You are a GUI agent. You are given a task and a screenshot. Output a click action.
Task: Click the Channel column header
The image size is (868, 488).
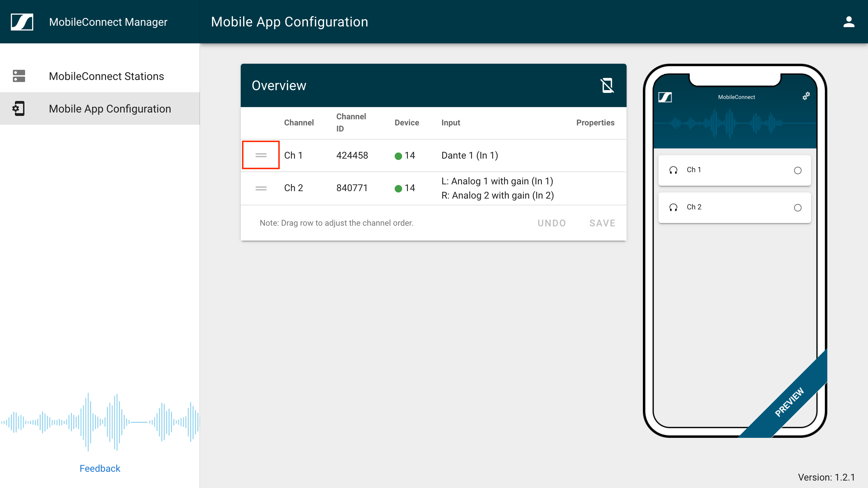[x=299, y=123]
